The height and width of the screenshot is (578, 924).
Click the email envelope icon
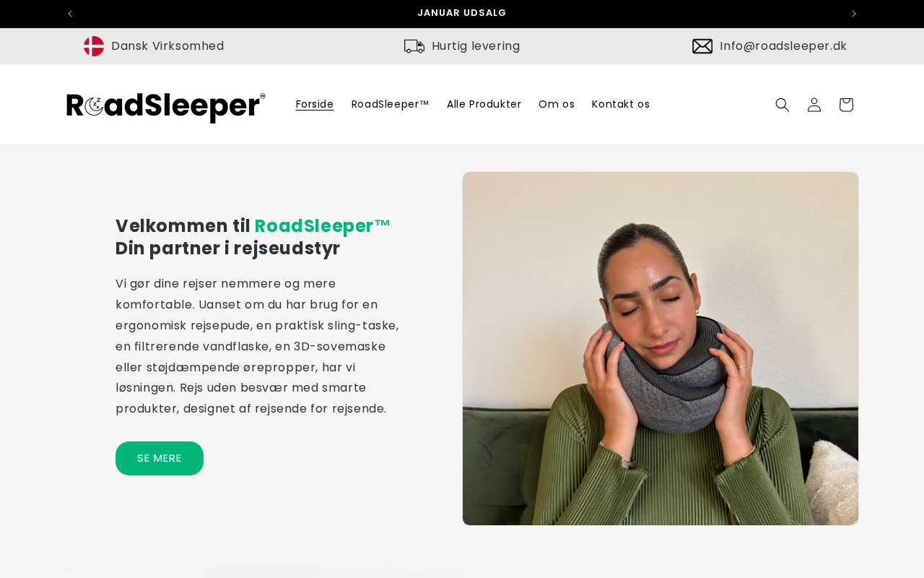pos(702,46)
